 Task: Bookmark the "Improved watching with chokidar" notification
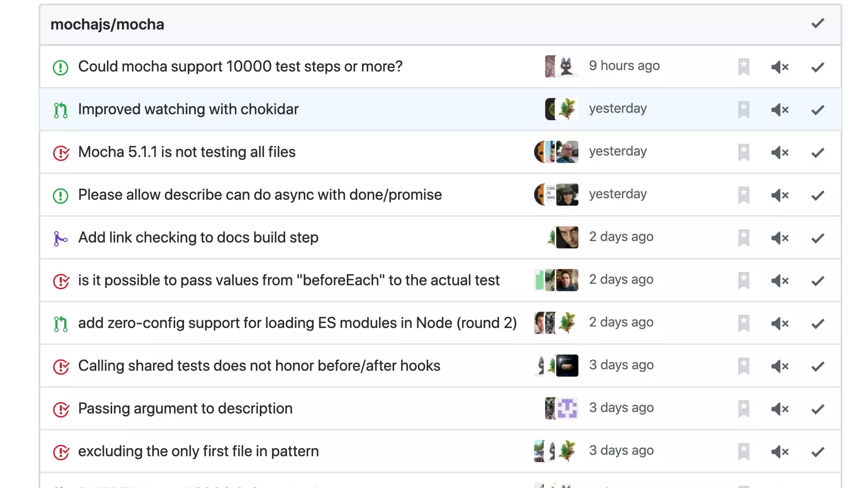click(x=743, y=109)
